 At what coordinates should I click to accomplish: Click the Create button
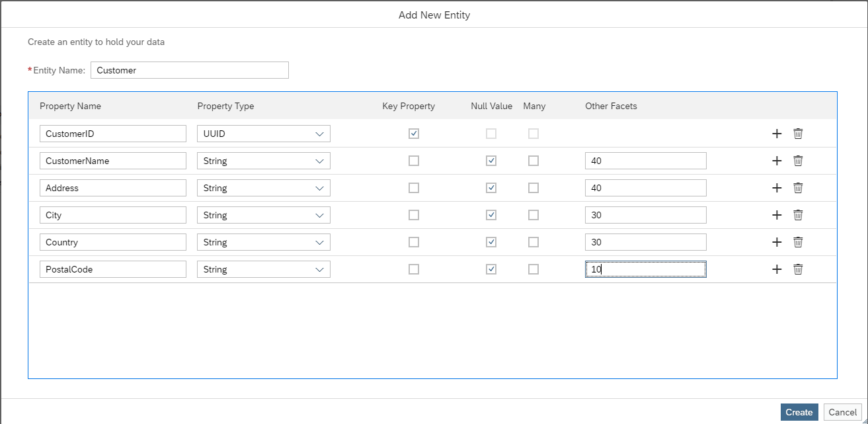coord(799,411)
